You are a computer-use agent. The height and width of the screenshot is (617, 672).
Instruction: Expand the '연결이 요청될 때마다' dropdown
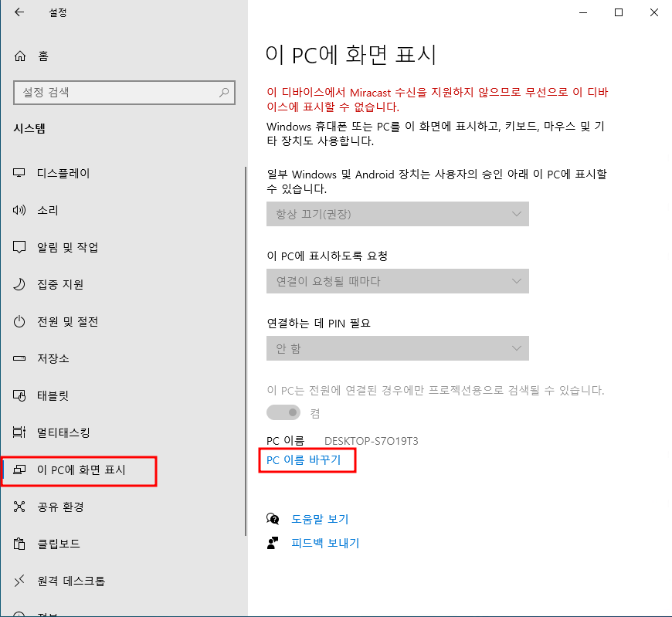[x=397, y=281]
